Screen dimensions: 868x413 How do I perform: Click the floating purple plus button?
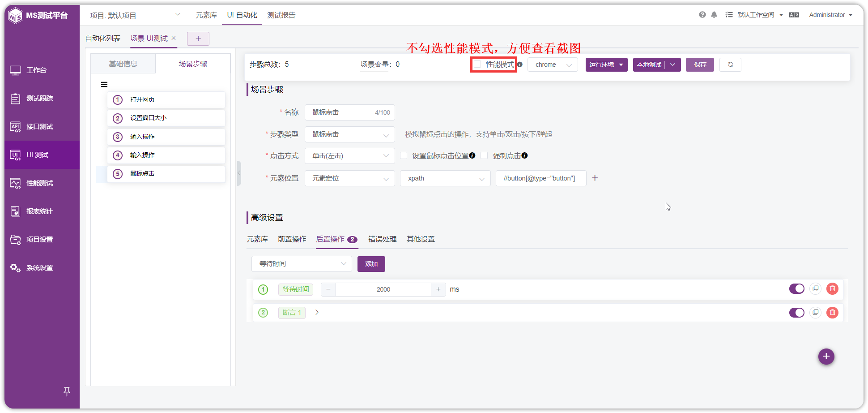tap(826, 357)
